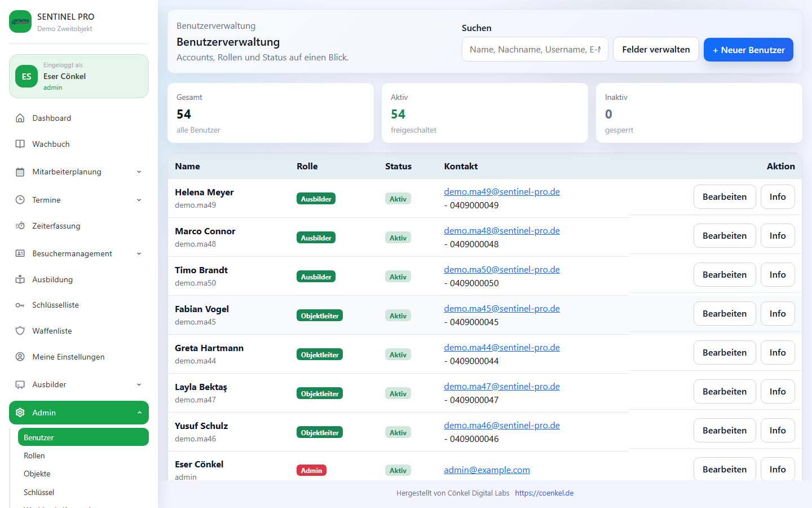Click the Zeiterfassung stopwatch icon

click(20, 226)
